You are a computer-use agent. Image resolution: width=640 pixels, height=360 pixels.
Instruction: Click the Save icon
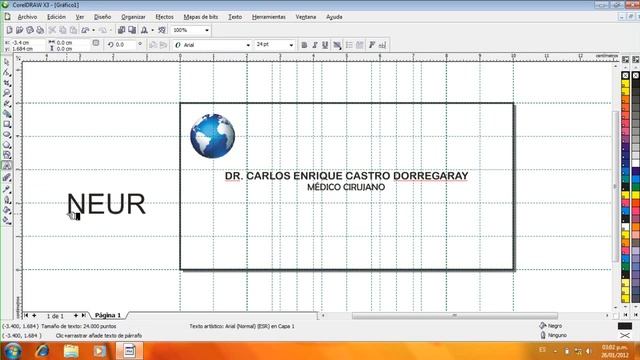coord(29,30)
